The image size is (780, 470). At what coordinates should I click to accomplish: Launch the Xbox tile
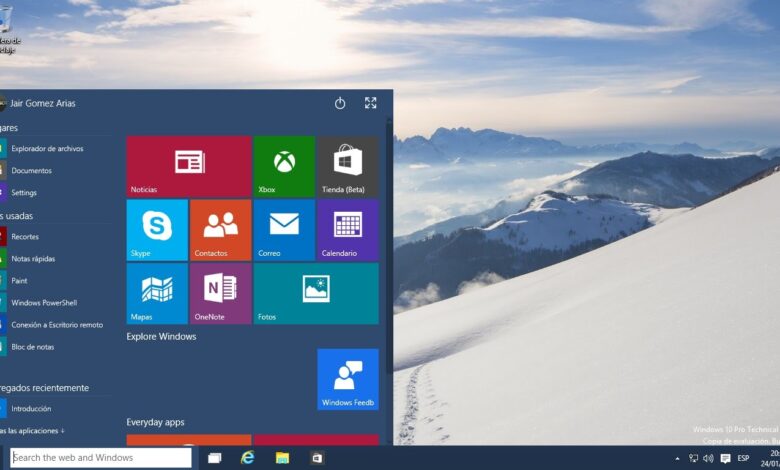(284, 166)
